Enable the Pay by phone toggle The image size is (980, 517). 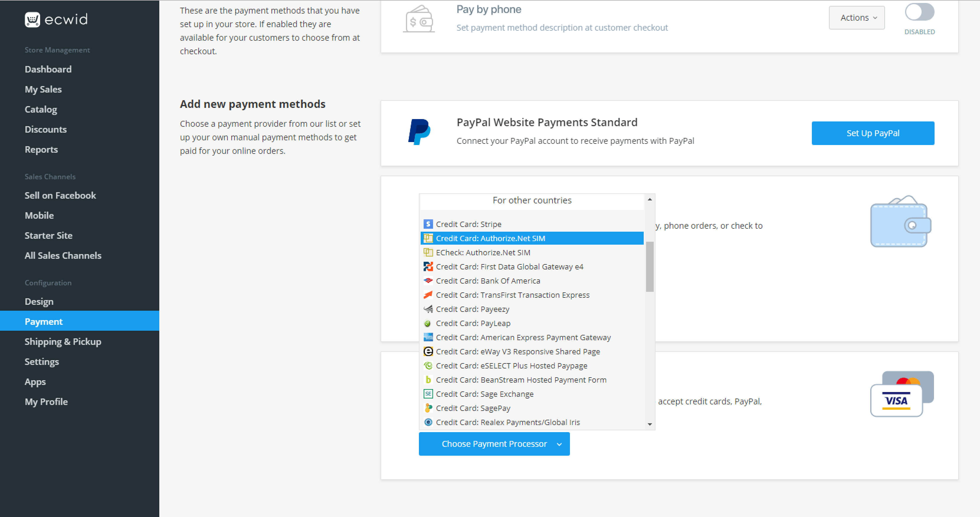(919, 12)
